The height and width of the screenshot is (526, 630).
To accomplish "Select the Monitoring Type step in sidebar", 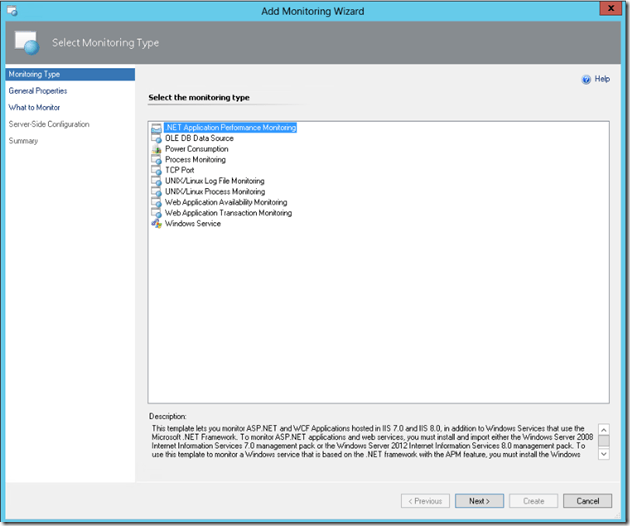I will 34,74.
